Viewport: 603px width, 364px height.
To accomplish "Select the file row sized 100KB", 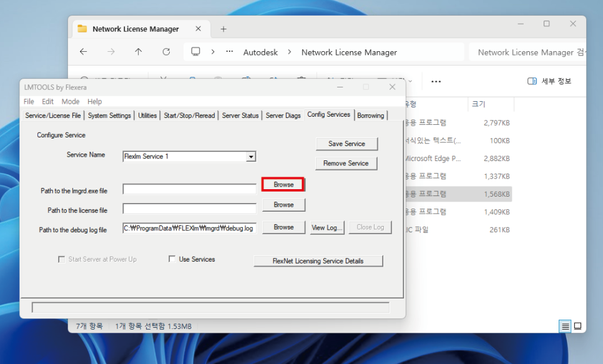I will click(458, 140).
